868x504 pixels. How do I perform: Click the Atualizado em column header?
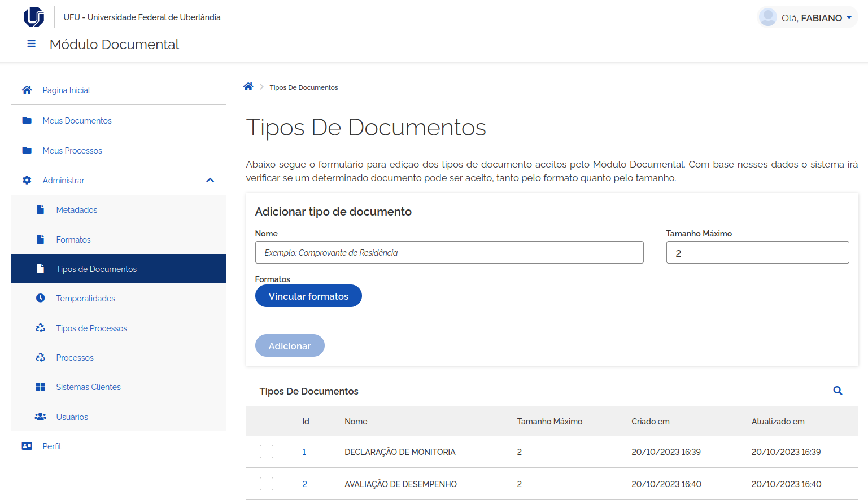coord(778,422)
